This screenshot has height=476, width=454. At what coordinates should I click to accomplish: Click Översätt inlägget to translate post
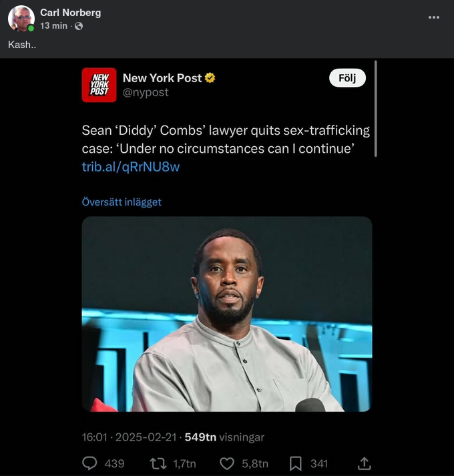coord(122,202)
